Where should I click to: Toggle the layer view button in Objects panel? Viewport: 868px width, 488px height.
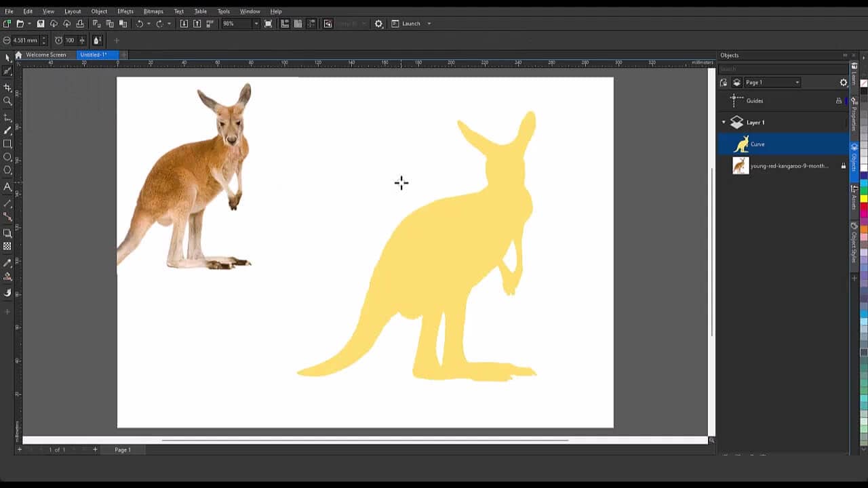click(x=737, y=83)
